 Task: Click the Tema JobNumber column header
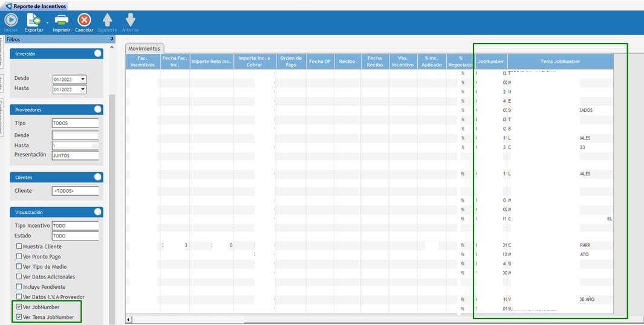click(x=560, y=62)
